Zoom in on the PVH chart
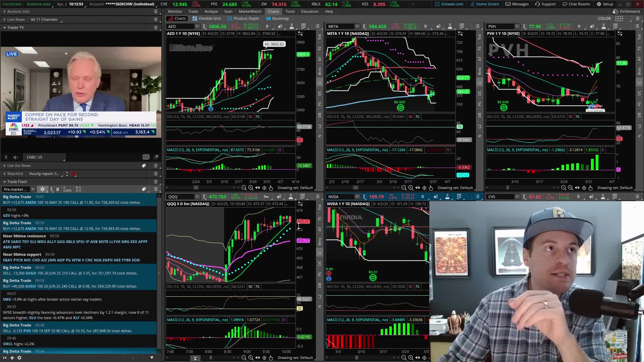Screen dimensions: 644x362 click(x=570, y=188)
